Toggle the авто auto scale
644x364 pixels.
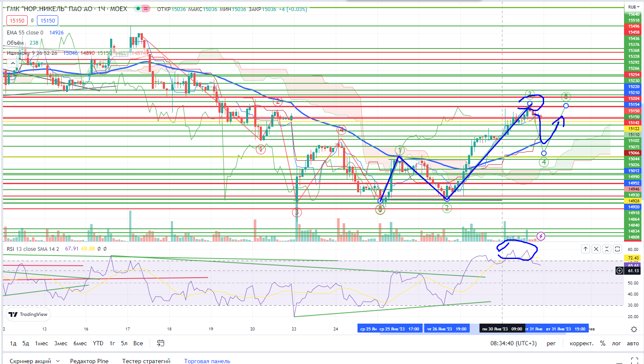click(633, 343)
